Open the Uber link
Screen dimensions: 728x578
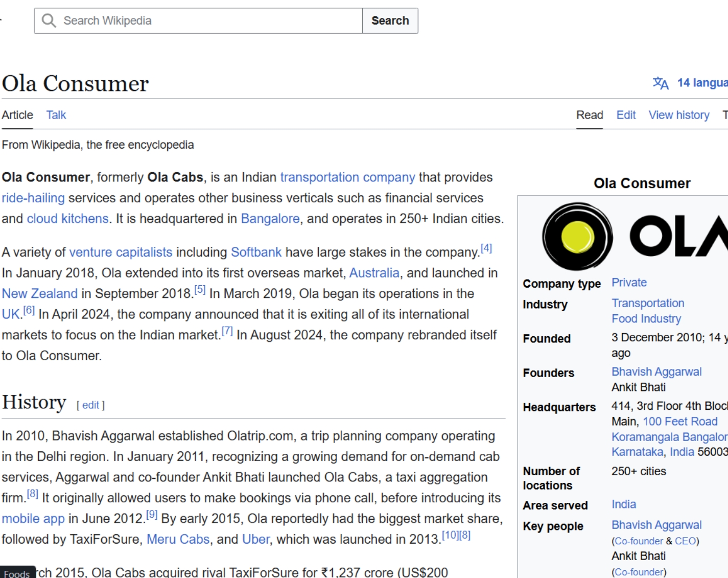[x=255, y=540]
